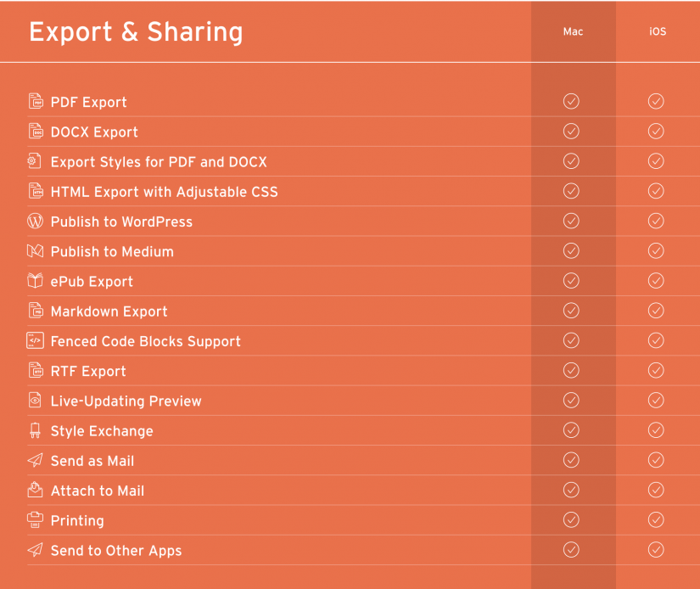Viewport: 700px width, 589px height.
Task: Click the Fenced Code Blocks icon
Action: 36,340
